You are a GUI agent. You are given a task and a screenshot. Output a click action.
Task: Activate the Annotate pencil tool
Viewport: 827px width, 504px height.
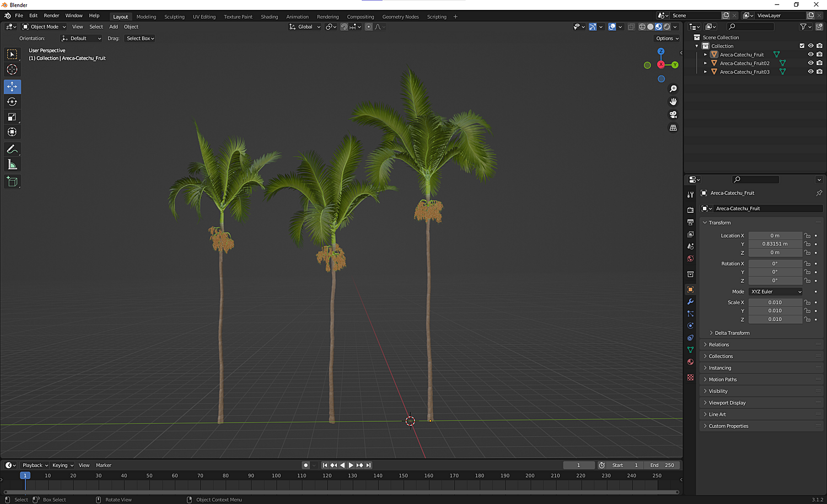pyautogui.click(x=12, y=149)
